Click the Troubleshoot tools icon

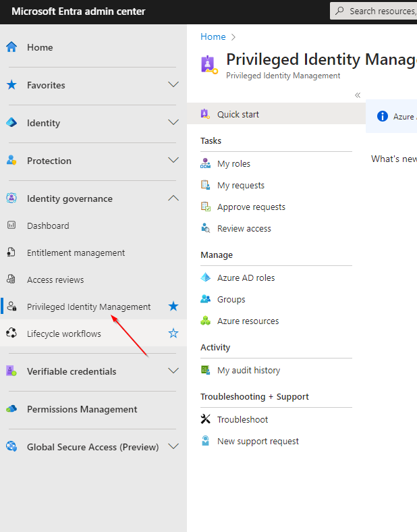click(205, 419)
